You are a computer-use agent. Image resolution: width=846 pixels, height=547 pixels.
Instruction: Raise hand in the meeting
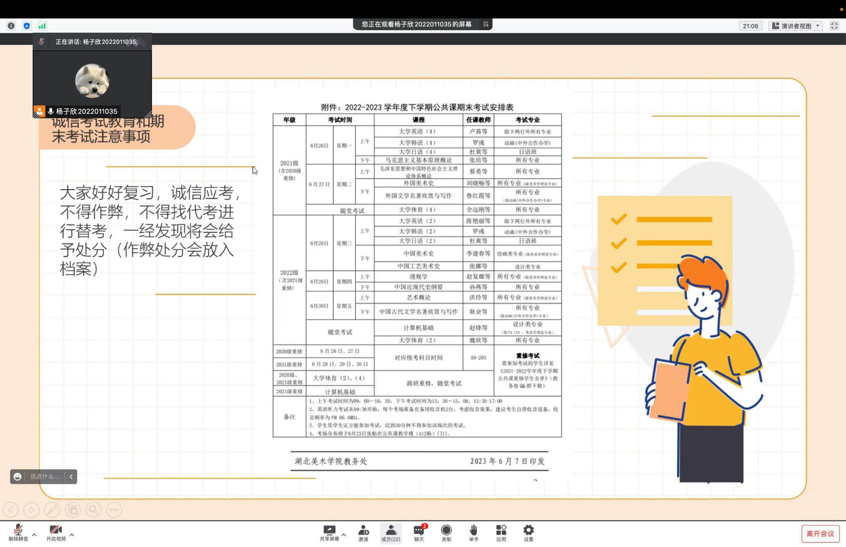coord(473,532)
